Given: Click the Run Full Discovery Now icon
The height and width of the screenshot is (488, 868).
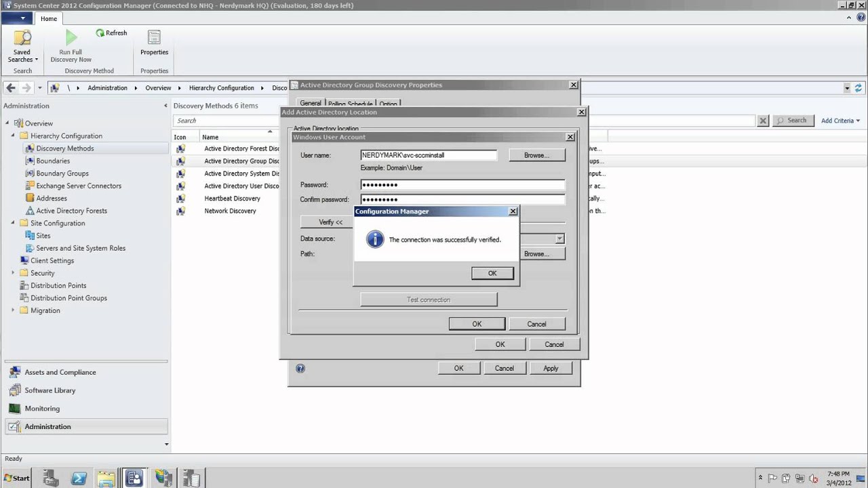Looking at the screenshot, I should point(71,37).
